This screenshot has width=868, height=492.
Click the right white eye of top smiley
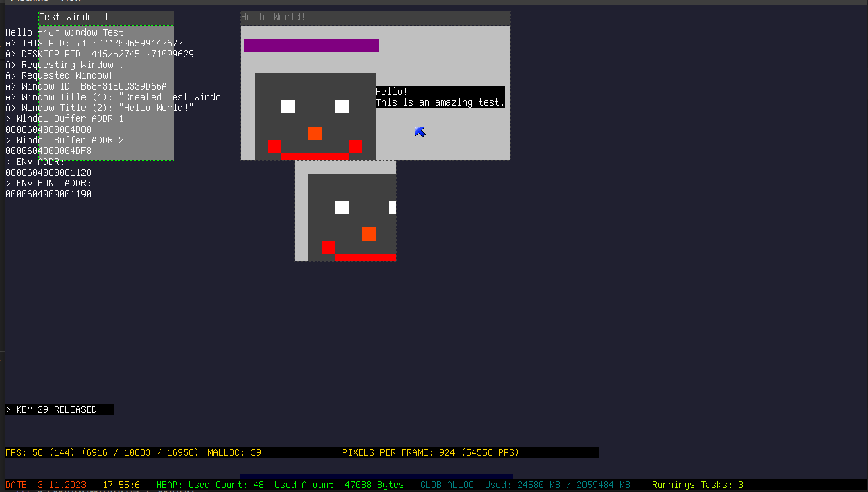pos(342,106)
